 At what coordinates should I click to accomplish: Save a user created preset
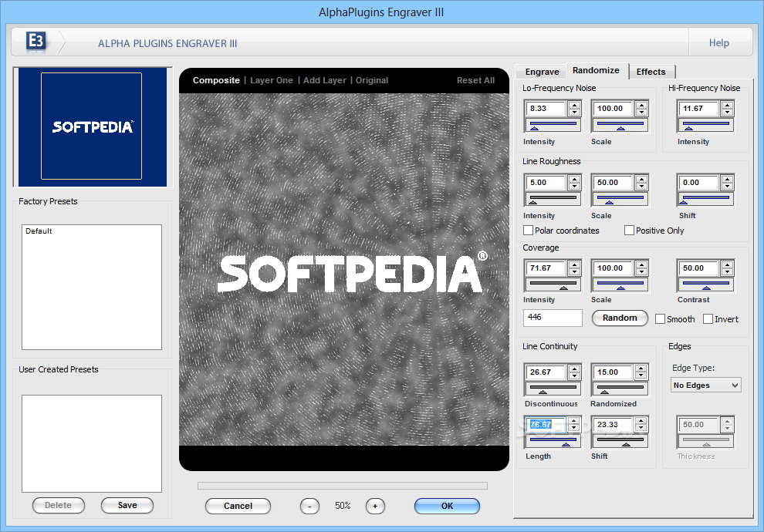coord(127,505)
